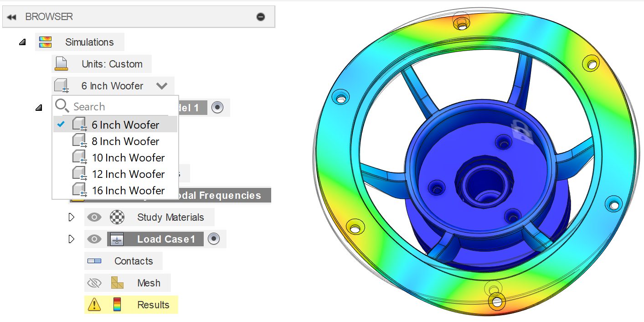Choose 16 Inch Woofer configuration
Image resolution: width=644 pixels, height=322 pixels.
pos(128,191)
